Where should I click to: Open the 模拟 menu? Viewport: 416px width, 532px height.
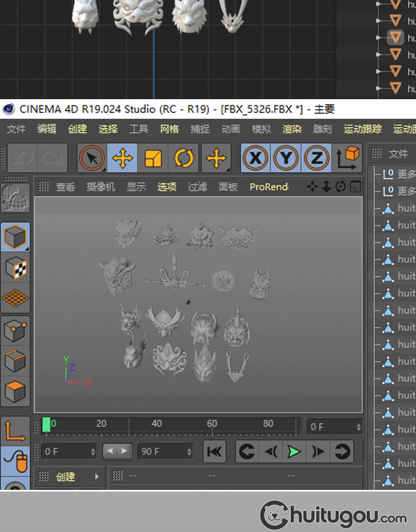[x=261, y=129]
